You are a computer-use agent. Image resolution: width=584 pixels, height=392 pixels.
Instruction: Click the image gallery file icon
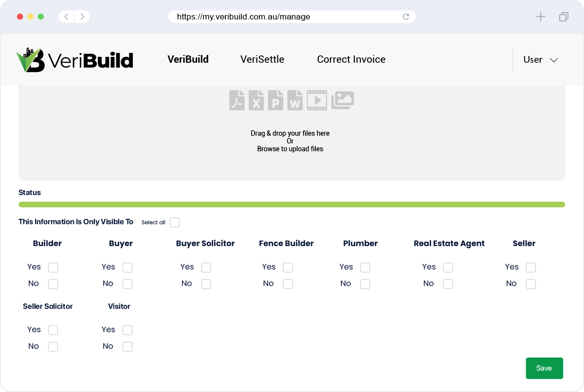pos(343,100)
